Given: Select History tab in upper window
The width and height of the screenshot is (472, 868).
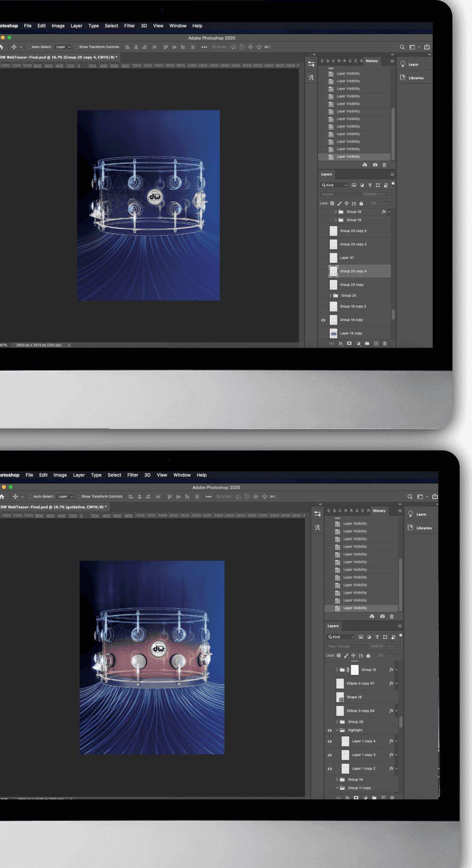Looking at the screenshot, I should pyautogui.click(x=371, y=61).
